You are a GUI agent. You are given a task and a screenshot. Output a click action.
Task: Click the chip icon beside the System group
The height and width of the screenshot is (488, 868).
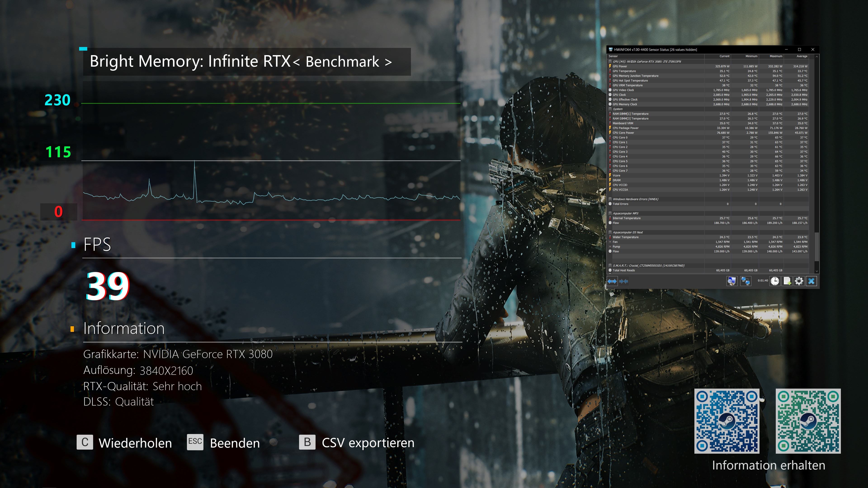[610, 109]
